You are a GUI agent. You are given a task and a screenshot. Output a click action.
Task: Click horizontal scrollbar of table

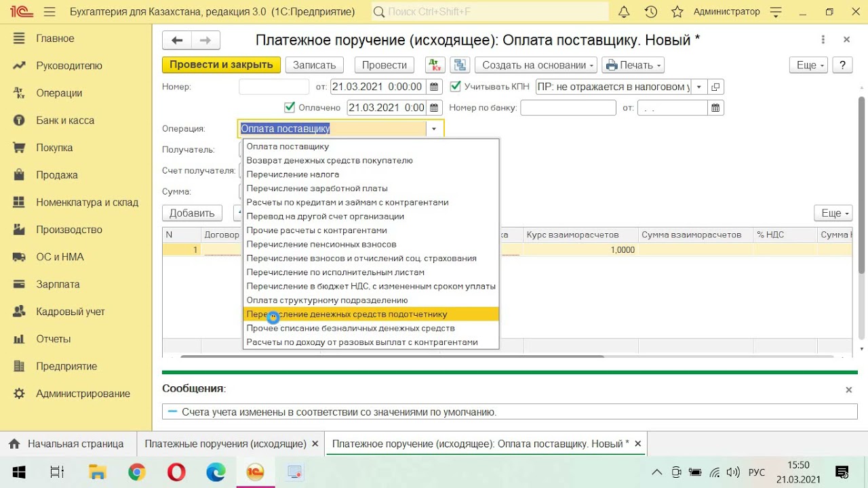coord(392,357)
